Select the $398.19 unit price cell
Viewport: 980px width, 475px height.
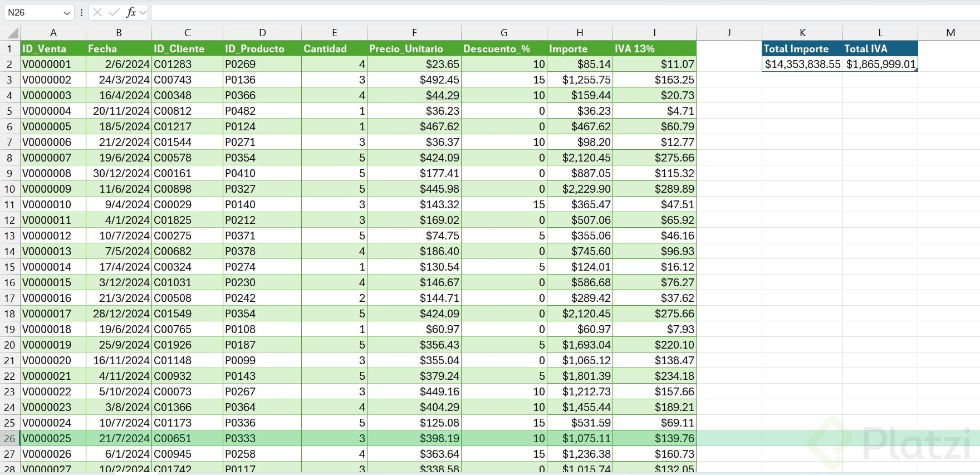(x=414, y=439)
